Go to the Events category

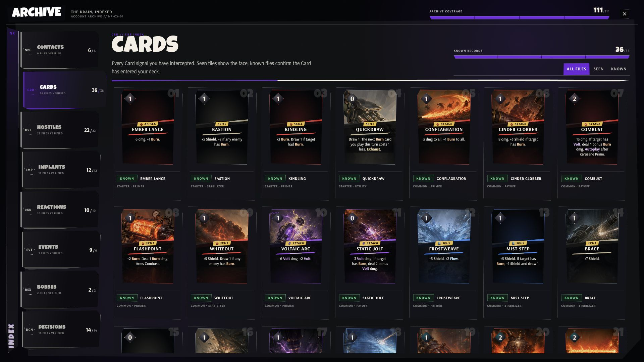coord(61,250)
